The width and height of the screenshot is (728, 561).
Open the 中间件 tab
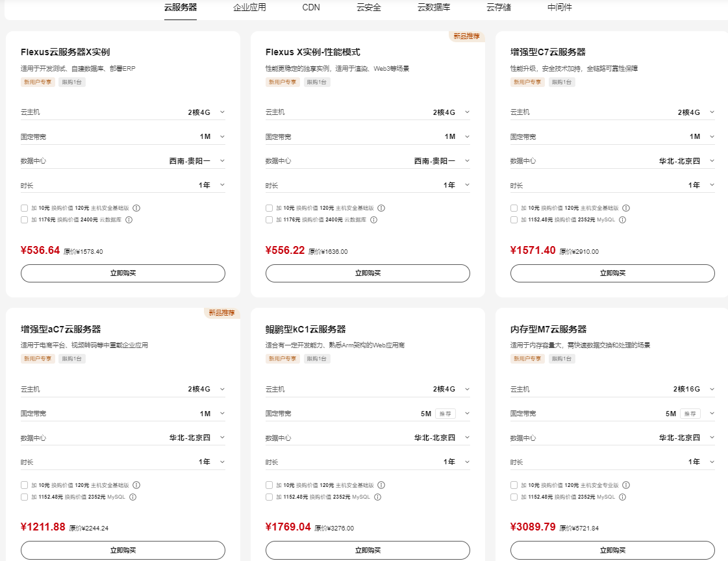coord(559,7)
